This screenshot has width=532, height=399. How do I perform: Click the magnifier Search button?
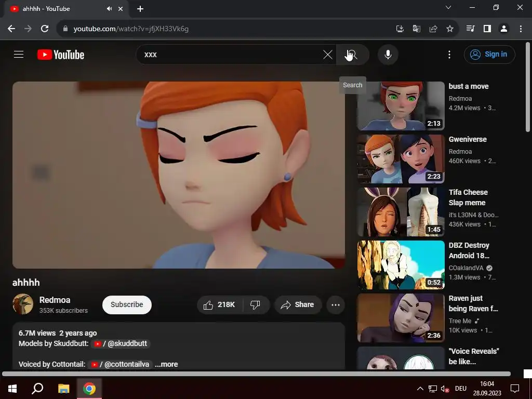353,54
